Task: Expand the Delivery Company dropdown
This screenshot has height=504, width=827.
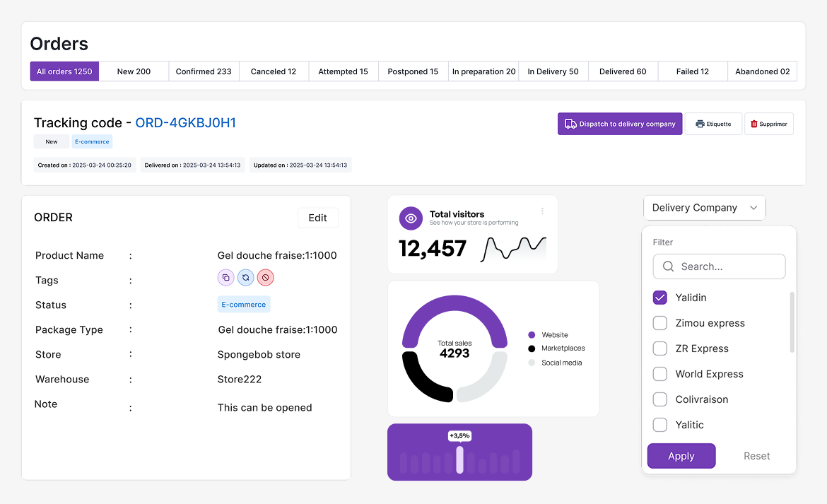Action: click(704, 208)
